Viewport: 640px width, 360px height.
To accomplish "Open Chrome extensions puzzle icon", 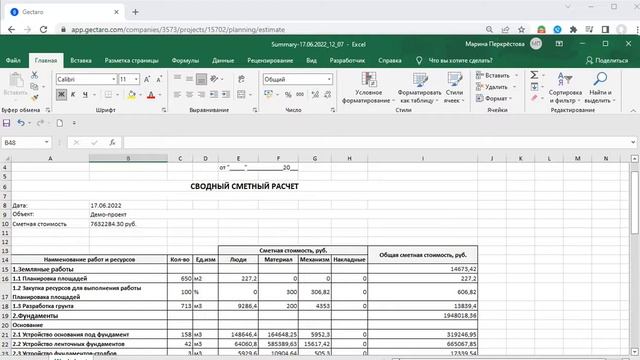I will [x=573, y=29].
